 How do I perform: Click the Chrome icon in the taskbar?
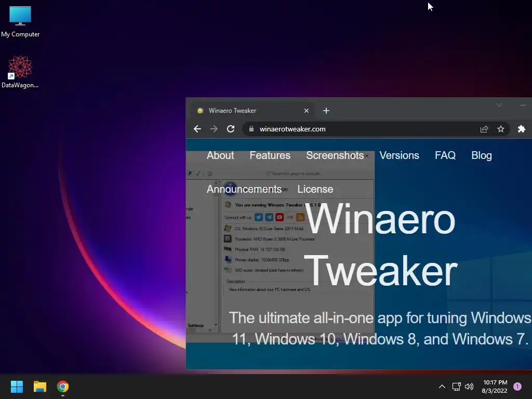[63, 387]
